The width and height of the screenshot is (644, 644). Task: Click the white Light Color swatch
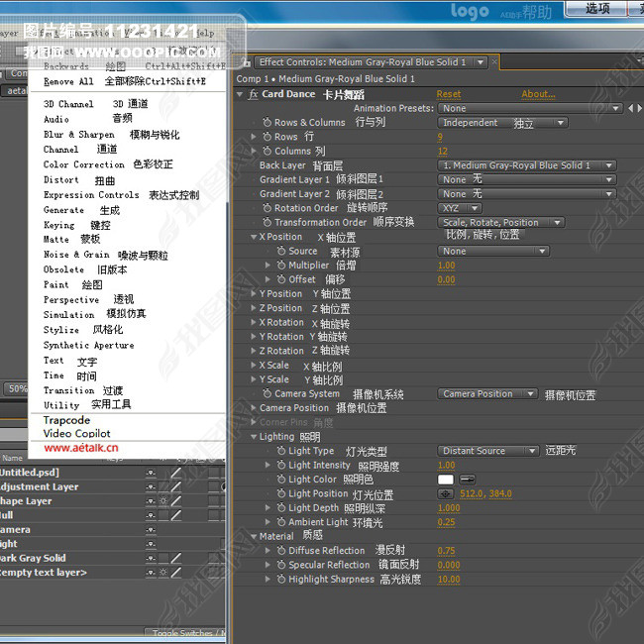[446, 480]
